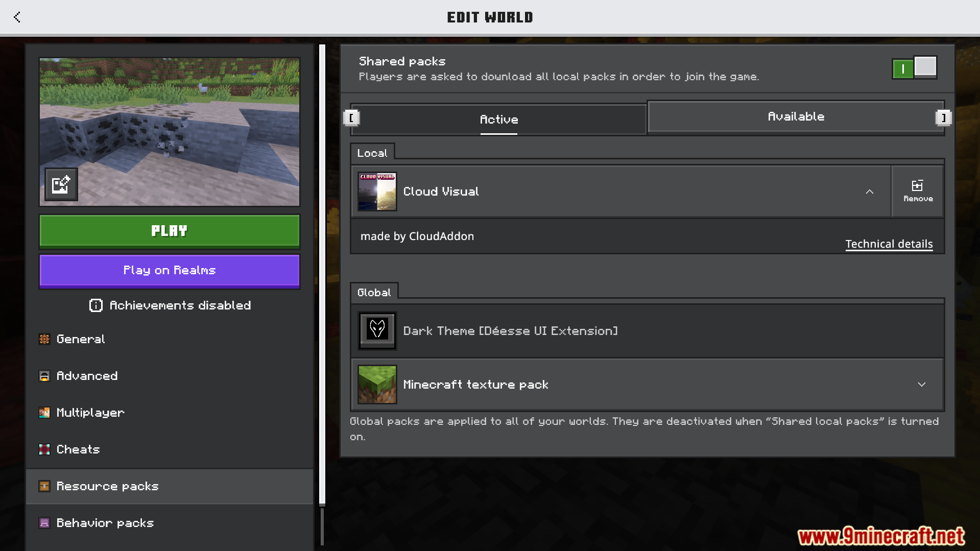Click the Dark Theme pack icon
The width and height of the screenshot is (980, 551).
[x=377, y=330]
